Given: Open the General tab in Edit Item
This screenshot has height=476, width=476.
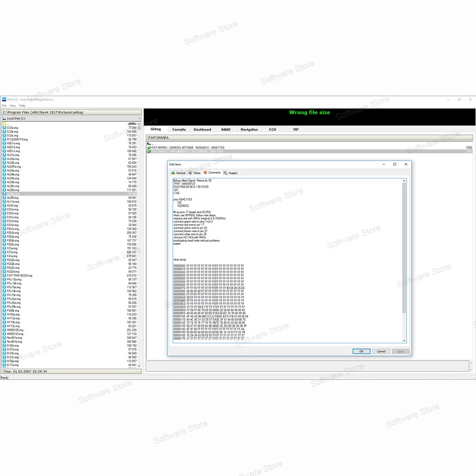Looking at the screenshot, I should pyautogui.click(x=178, y=173).
